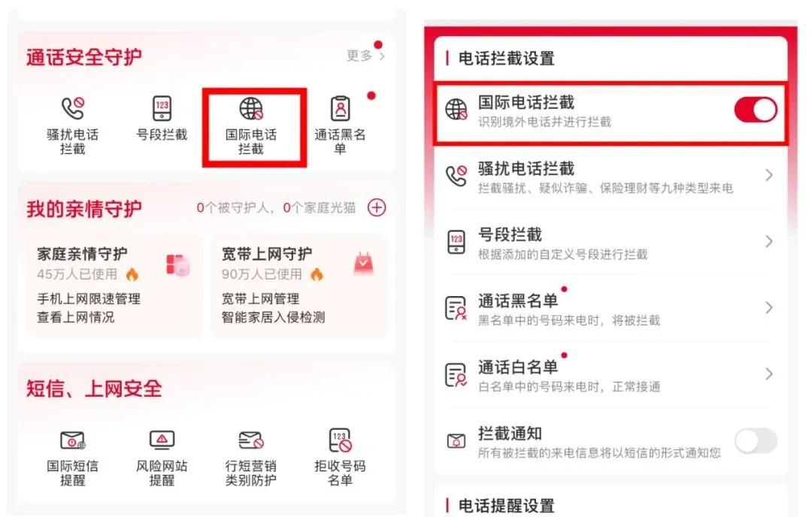The image size is (812, 517).
Task: Open the 行短营销类别防护 icon
Action: (x=251, y=440)
